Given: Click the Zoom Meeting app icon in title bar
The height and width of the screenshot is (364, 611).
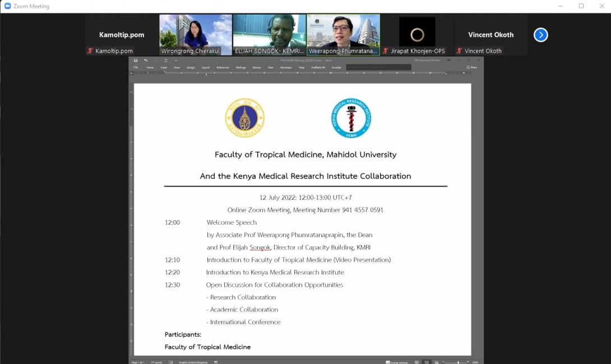Looking at the screenshot, I should click(x=7, y=6).
